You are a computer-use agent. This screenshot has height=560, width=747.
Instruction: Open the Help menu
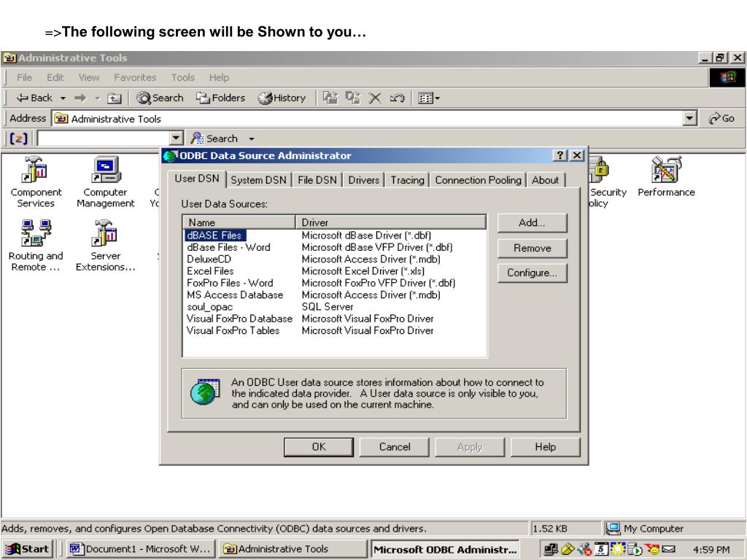[x=219, y=77]
